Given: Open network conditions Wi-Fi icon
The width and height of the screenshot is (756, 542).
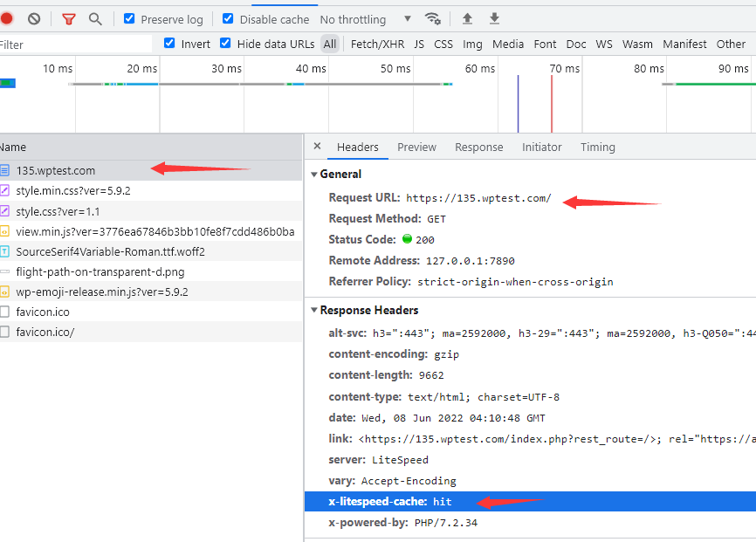Looking at the screenshot, I should coord(432,18).
